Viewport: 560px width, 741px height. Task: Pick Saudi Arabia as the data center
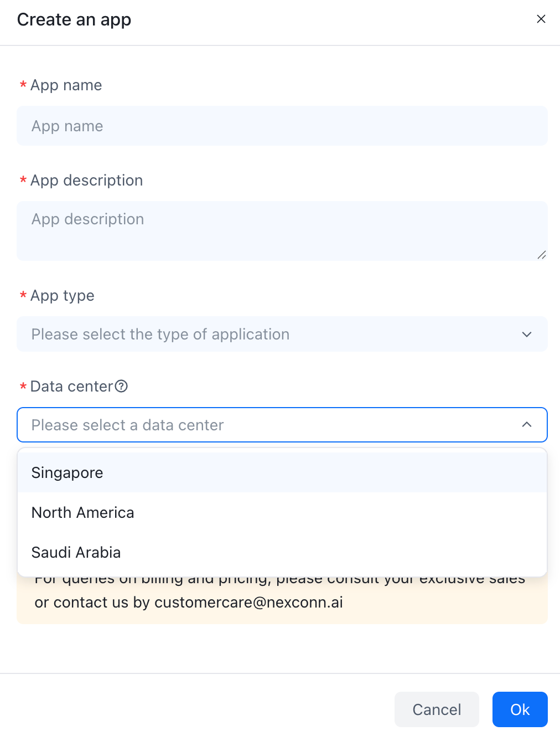76,553
